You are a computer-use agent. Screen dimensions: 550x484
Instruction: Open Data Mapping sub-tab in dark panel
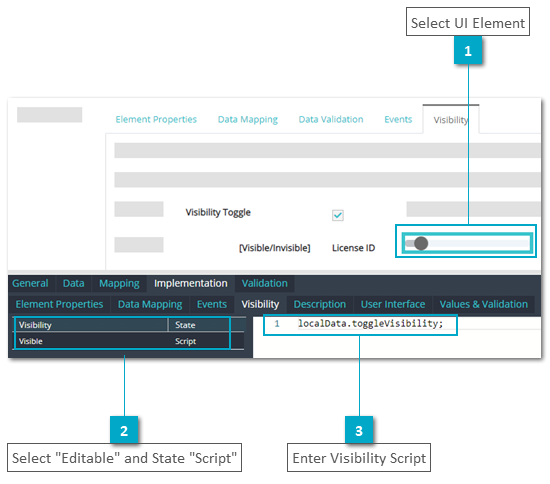[x=150, y=304]
